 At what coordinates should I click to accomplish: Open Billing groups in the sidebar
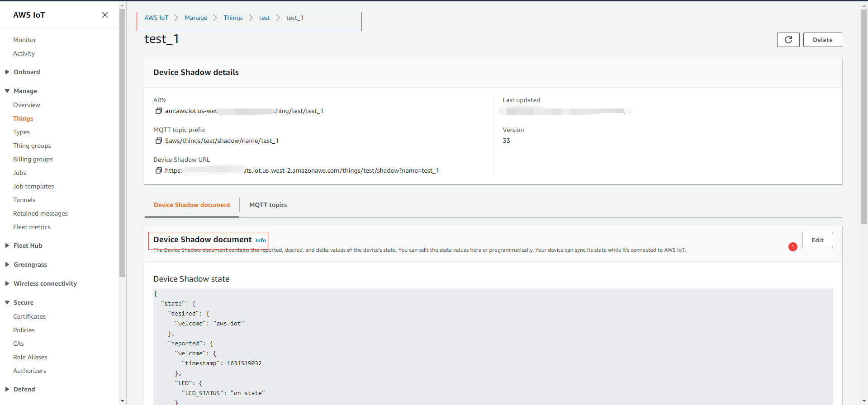coord(33,159)
